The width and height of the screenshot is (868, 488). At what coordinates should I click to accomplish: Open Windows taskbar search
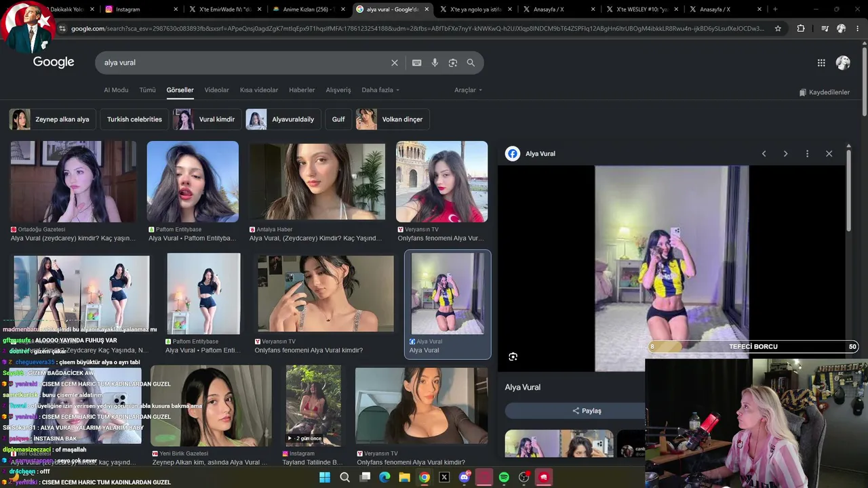(344, 477)
